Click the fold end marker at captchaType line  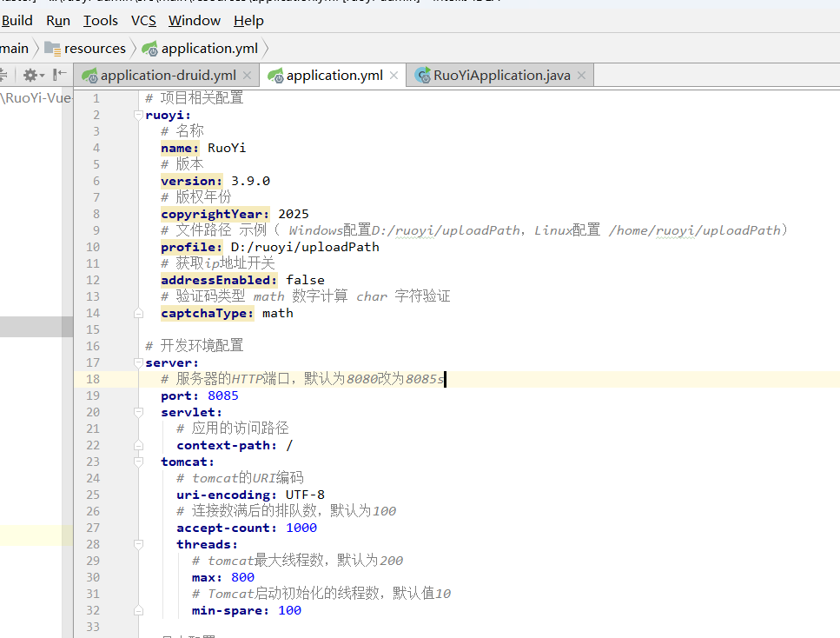pyautogui.click(x=138, y=313)
